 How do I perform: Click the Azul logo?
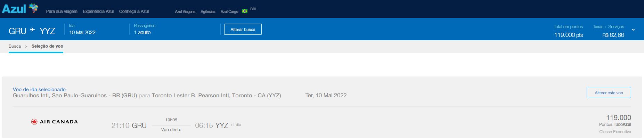point(20,8)
